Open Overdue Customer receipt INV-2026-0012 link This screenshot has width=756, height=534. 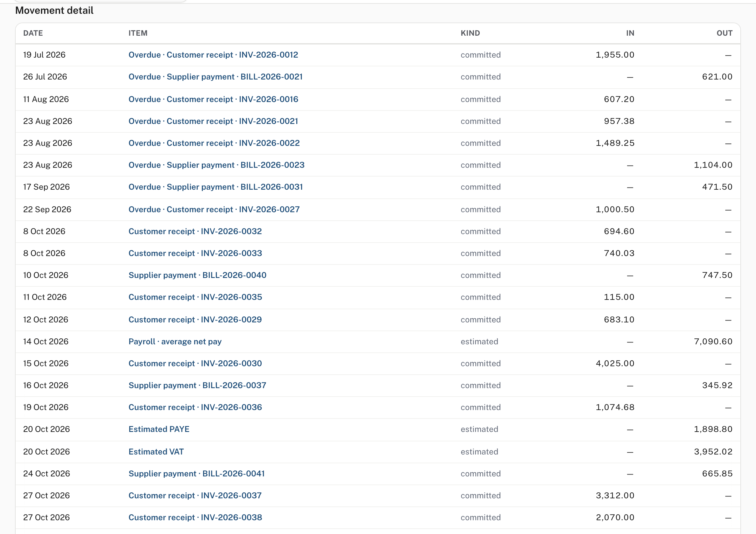click(213, 55)
